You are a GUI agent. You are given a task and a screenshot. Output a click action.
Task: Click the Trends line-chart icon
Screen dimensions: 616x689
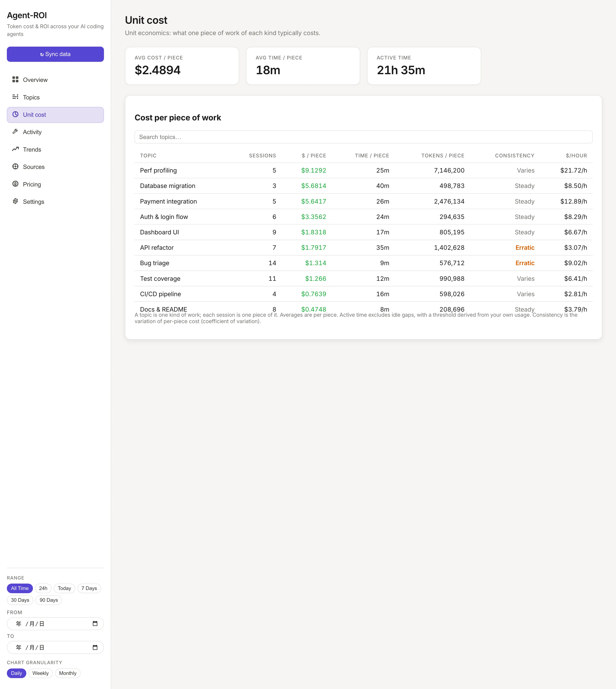click(x=15, y=149)
